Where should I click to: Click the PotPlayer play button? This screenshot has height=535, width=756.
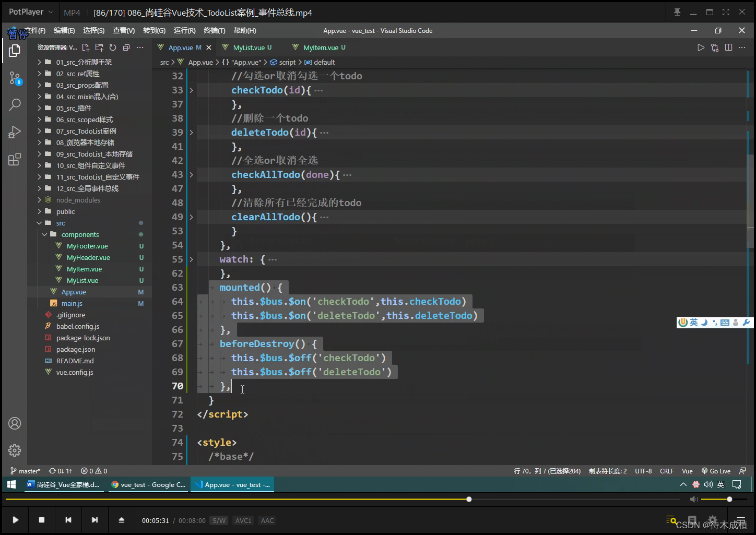[16, 520]
